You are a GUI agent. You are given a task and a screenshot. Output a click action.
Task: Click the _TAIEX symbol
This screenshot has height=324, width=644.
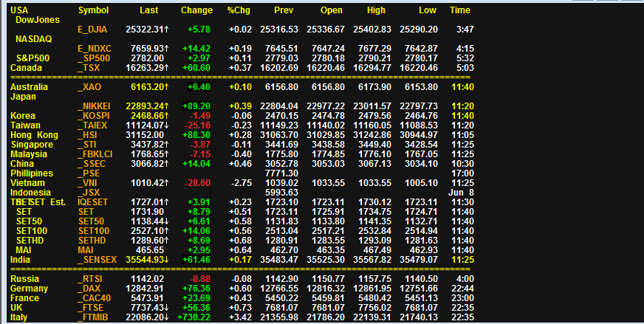[92, 125]
